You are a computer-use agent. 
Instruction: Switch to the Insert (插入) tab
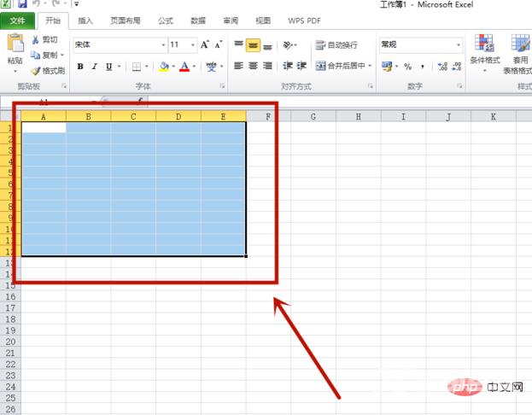85,20
